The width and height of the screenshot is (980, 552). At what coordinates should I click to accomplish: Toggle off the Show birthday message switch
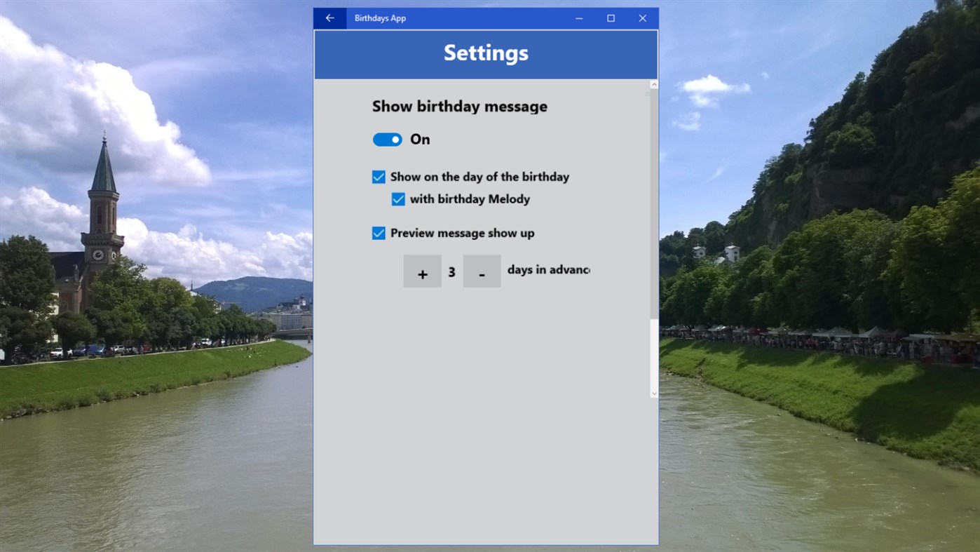tap(387, 139)
